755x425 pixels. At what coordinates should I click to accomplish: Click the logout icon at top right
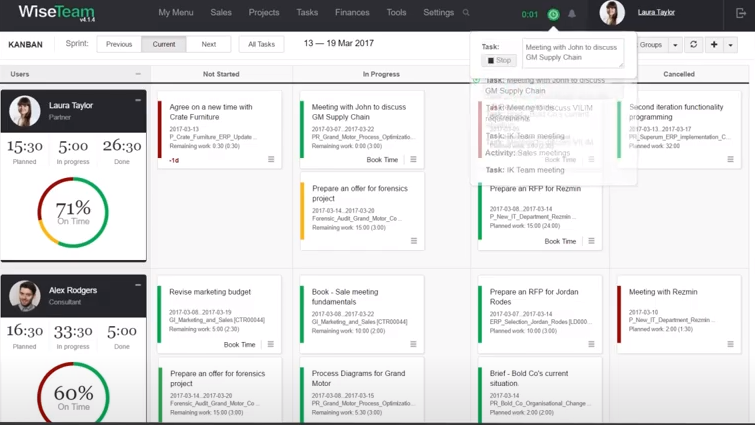click(741, 13)
